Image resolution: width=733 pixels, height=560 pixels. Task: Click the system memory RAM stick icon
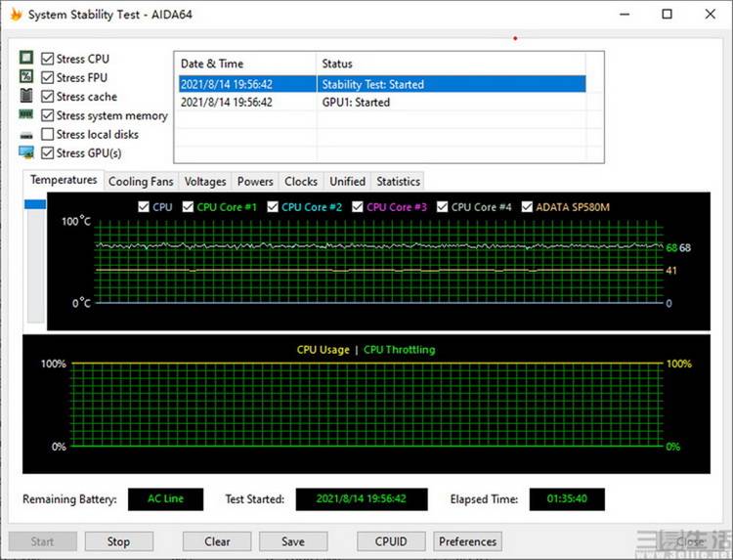coord(26,114)
